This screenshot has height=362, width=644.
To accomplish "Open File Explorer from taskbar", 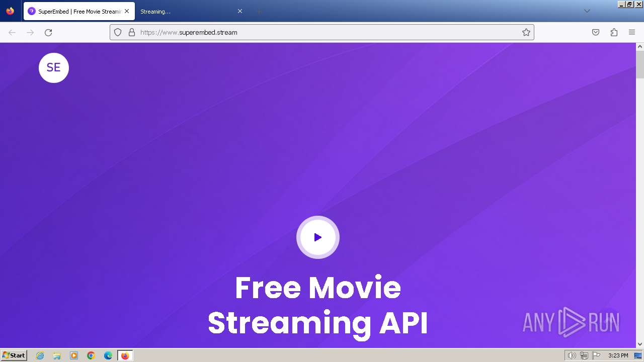I will (x=57, y=355).
